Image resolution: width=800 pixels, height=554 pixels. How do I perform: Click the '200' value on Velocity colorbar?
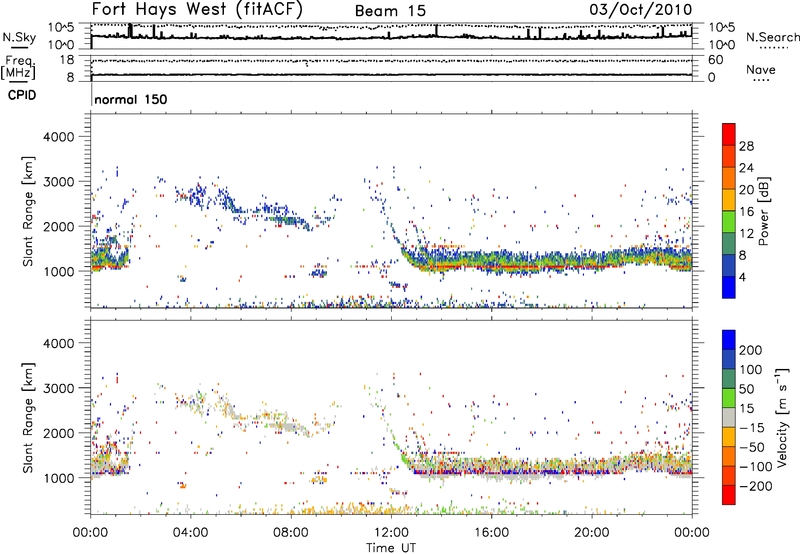tap(751, 350)
